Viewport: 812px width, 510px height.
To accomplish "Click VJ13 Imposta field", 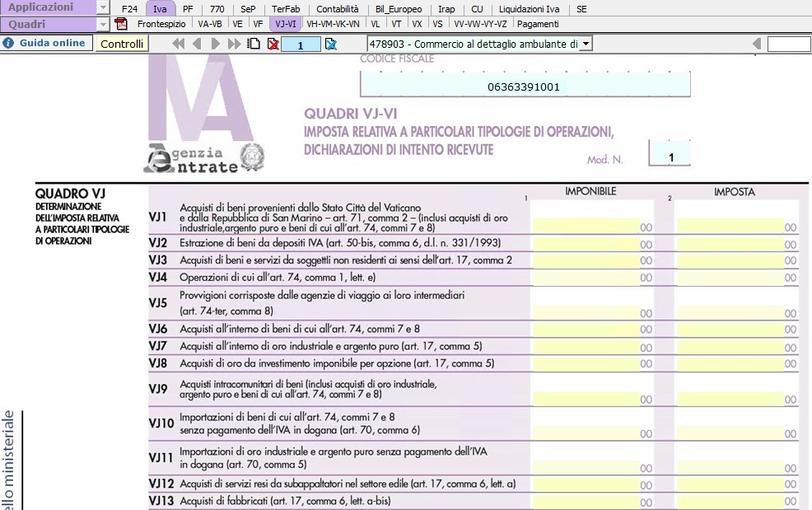I will click(730, 501).
